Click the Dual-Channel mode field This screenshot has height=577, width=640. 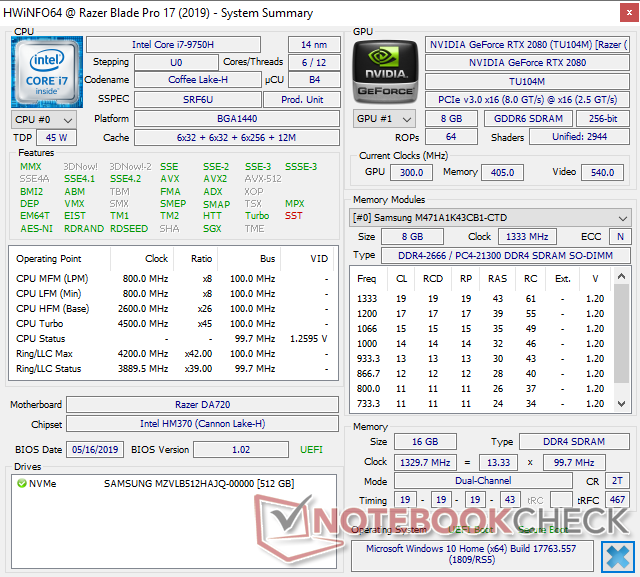click(x=483, y=481)
